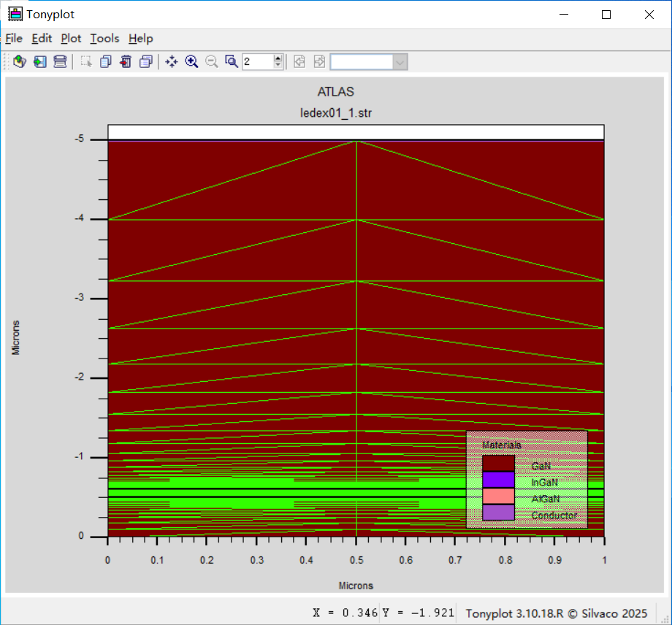Open the Plot menu
The width and height of the screenshot is (672, 625).
click(x=71, y=39)
